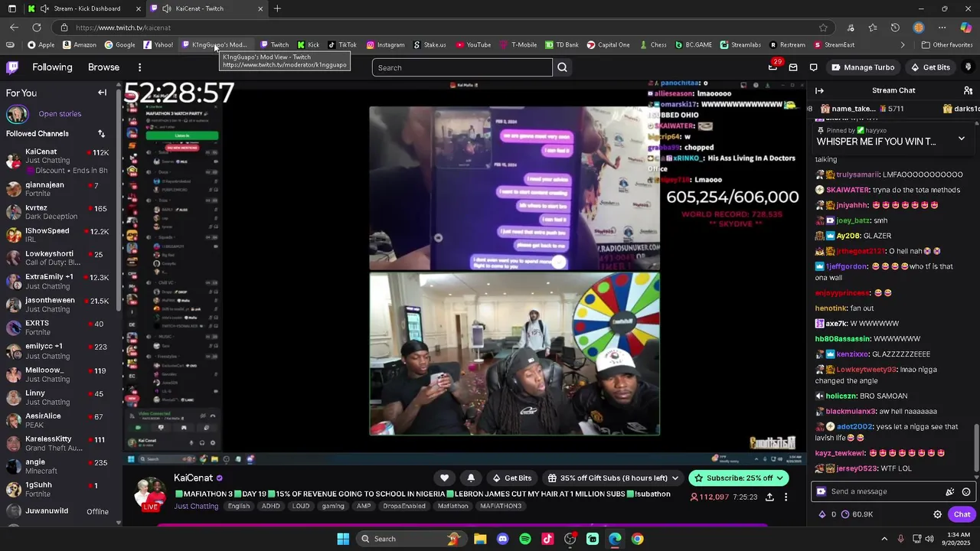Image resolution: width=980 pixels, height=551 pixels.
Task: Click the Twitch search input field
Action: pos(462,67)
